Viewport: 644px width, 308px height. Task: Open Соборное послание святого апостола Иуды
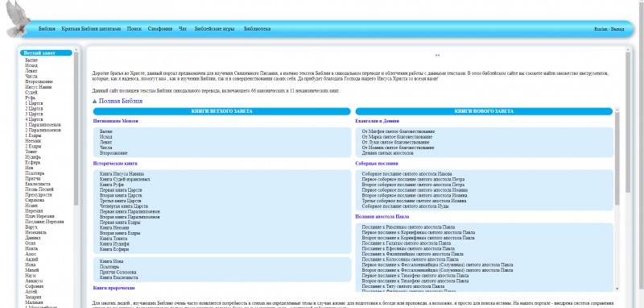point(405,206)
